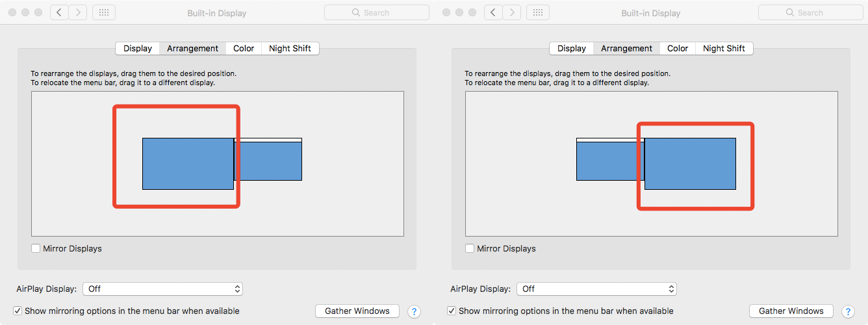Click the back arrow in the left window
The image size is (868, 325).
[x=59, y=12]
